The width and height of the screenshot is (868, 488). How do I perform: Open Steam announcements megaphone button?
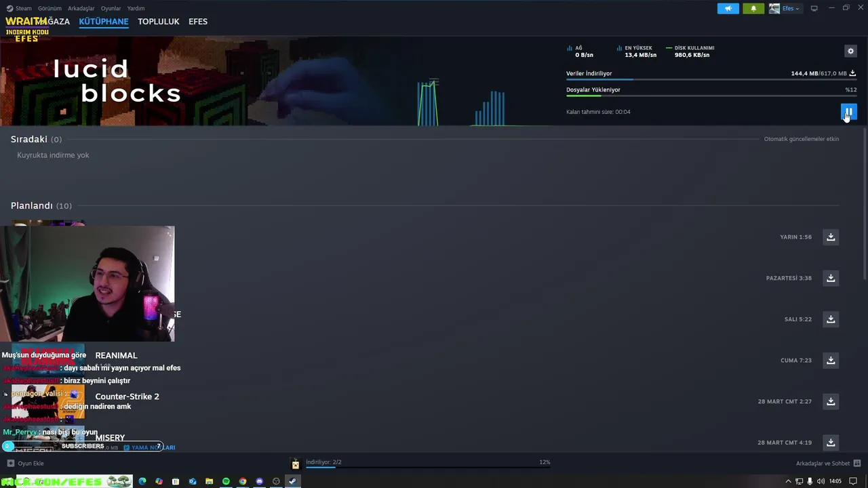pos(728,8)
